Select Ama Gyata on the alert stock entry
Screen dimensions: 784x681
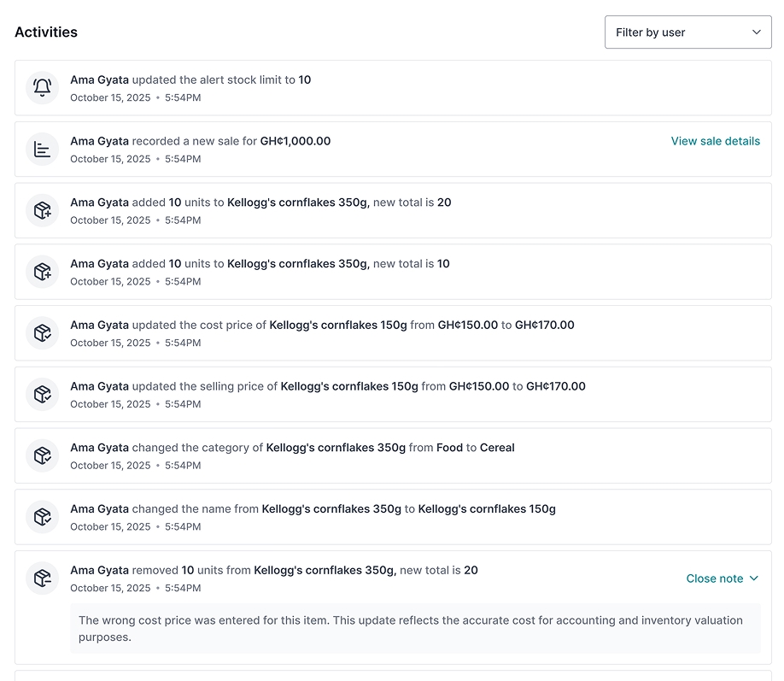pos(97,79)
